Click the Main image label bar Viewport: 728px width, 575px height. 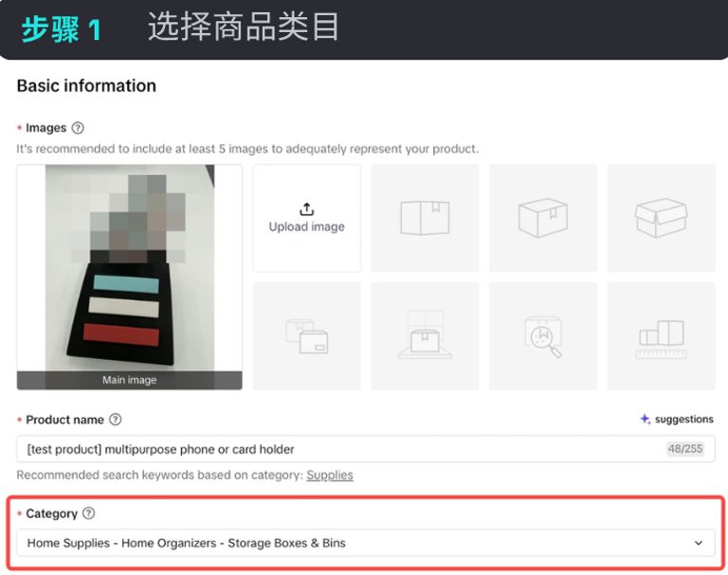click(x=130, y=380)
